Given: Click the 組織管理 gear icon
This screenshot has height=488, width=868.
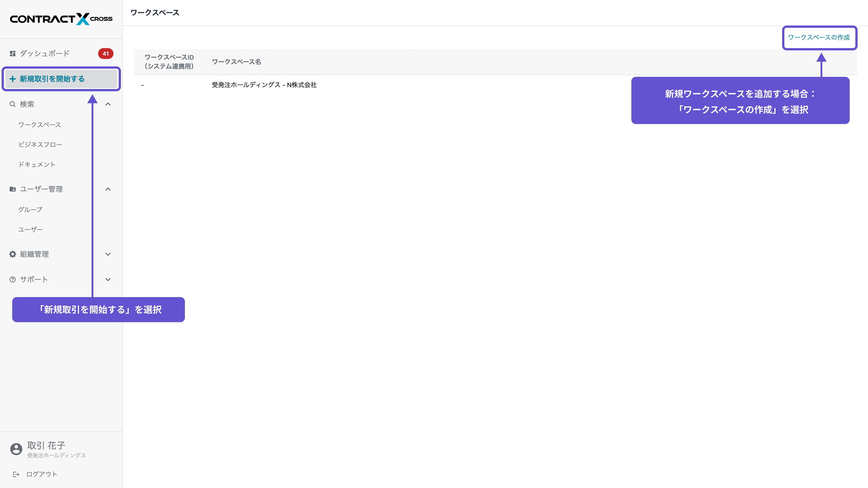Looking at the screenshot, I should point(12,254).
